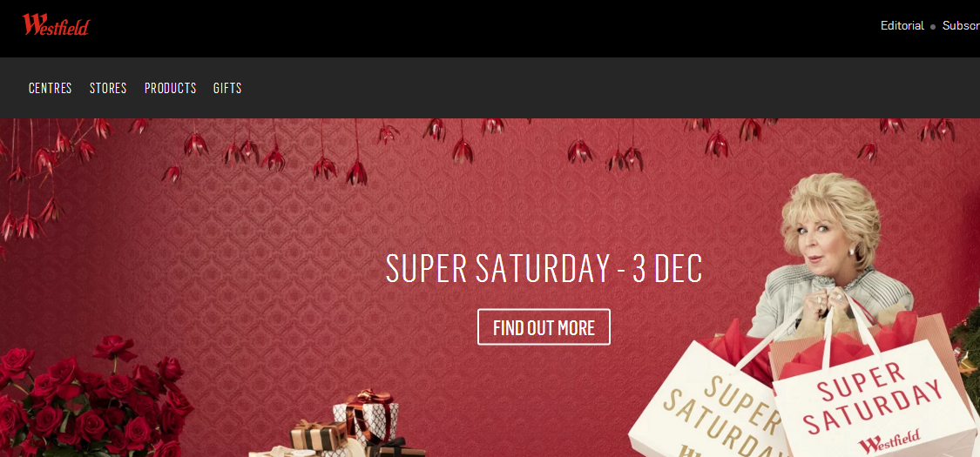
Task: Select the Stores menu item
Action: (108, 88)
